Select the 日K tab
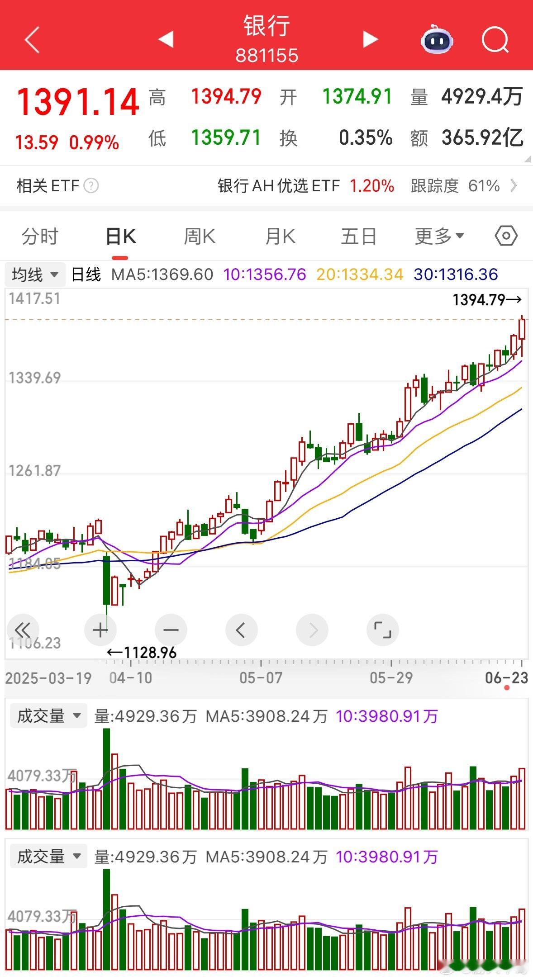Screen dimensions: 533x980 click(x=120, y=237)
